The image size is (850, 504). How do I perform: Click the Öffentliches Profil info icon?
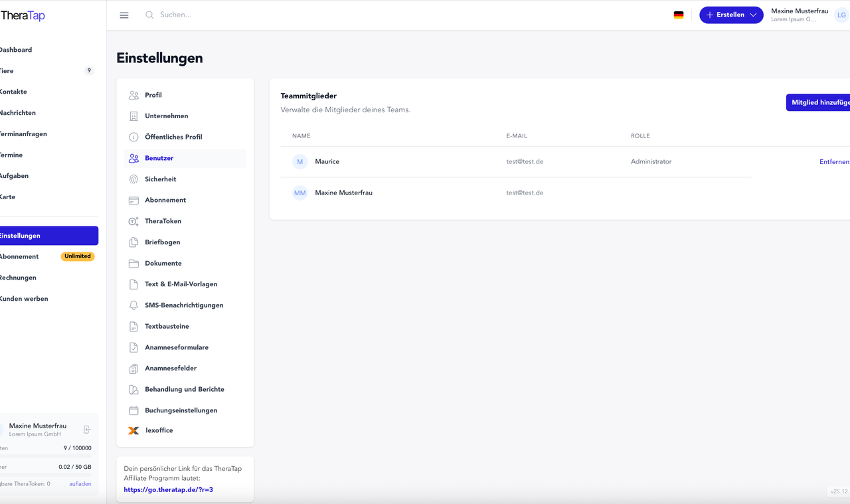[x=133, y=137]
